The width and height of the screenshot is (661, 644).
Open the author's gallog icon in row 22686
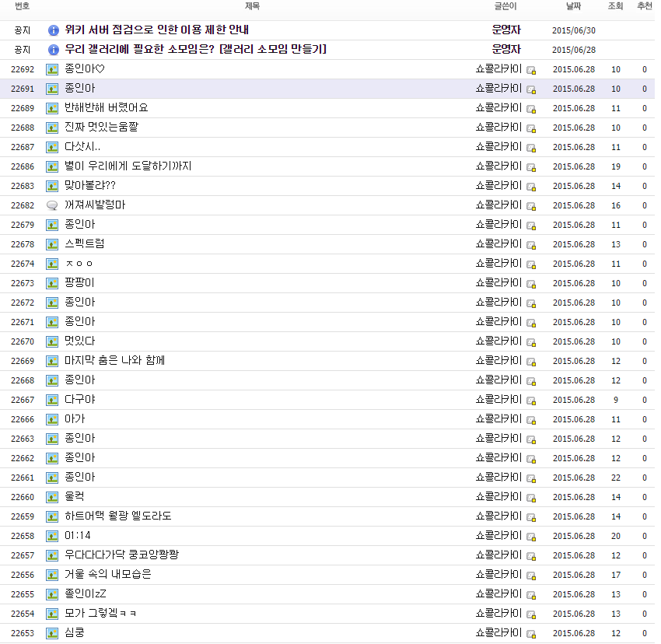click(531, 167)
